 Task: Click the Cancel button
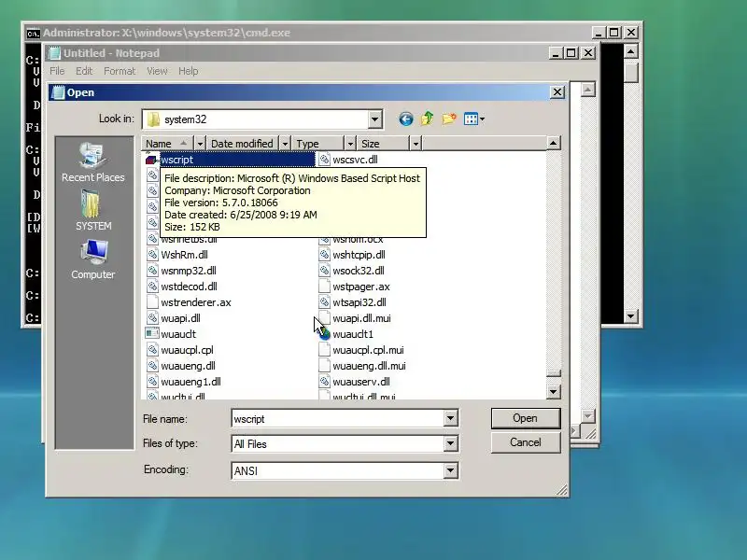pyautogui.click(x=526, y=442)
